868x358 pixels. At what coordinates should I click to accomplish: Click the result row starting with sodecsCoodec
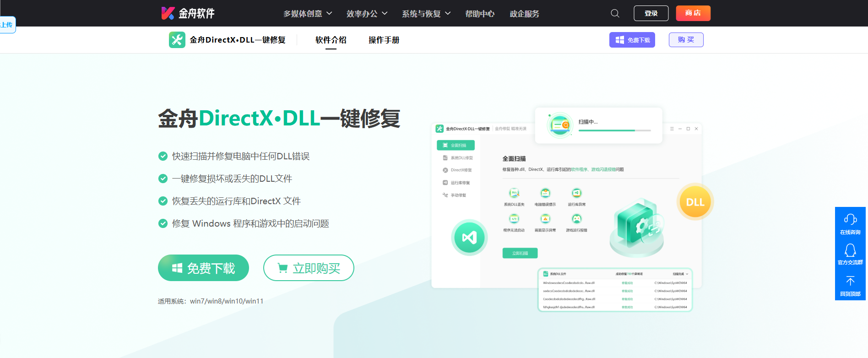[615, 291]
